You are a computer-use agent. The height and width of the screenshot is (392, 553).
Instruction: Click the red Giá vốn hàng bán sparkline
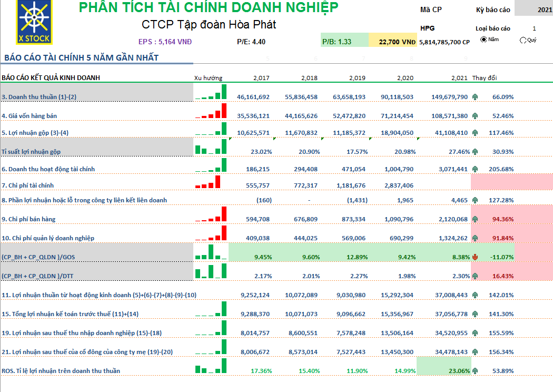tap(211, 111)
